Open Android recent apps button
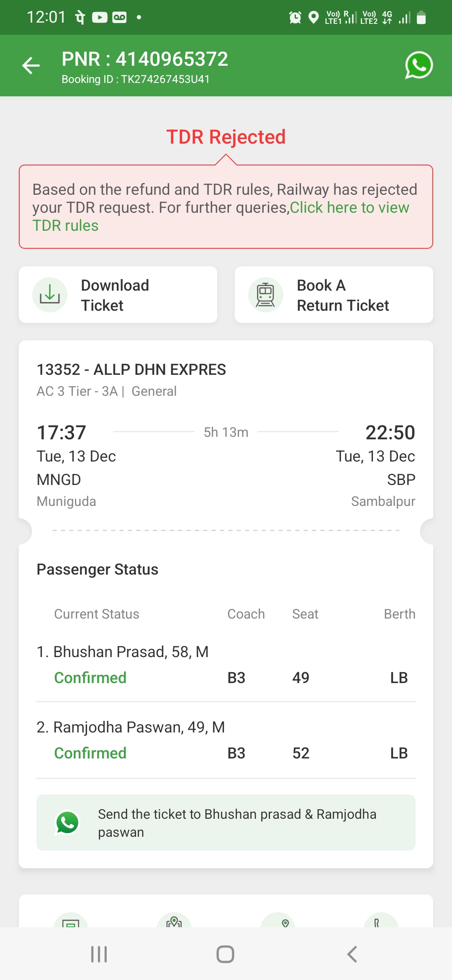Viewport: 452px width, 980px height. (99, 954)
